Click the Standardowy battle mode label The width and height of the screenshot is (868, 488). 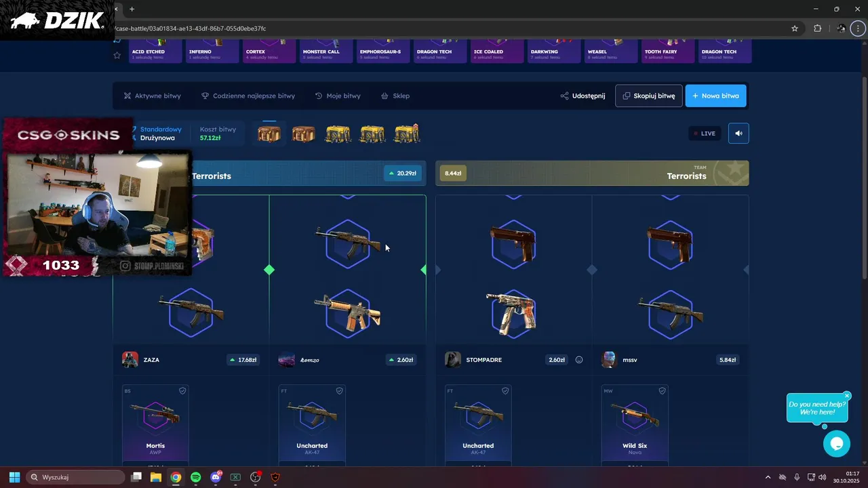click(x=161, y=129)
